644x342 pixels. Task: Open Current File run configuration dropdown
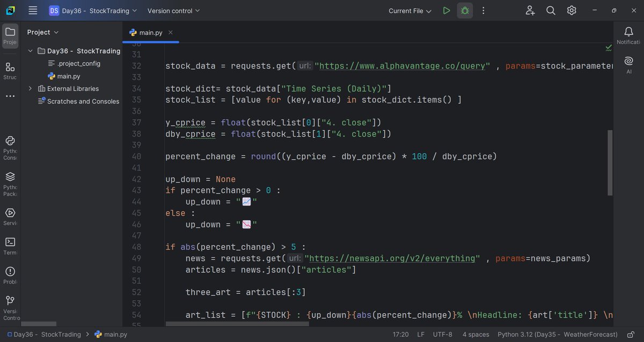pos(410,11)
